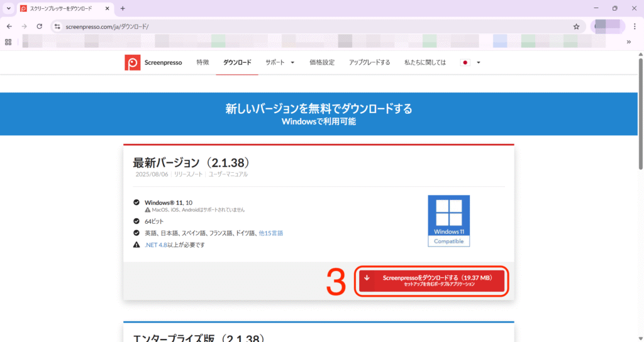This screenshot has width=644, height=342.
Task: Open the .NET 4.8 link
Action: [x=156, y=245]
